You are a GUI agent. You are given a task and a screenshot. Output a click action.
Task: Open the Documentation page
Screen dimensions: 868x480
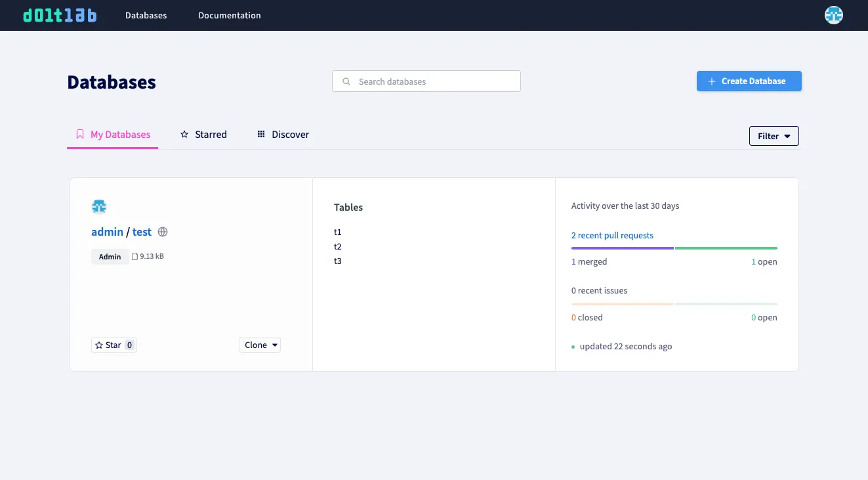click(229, 14)
